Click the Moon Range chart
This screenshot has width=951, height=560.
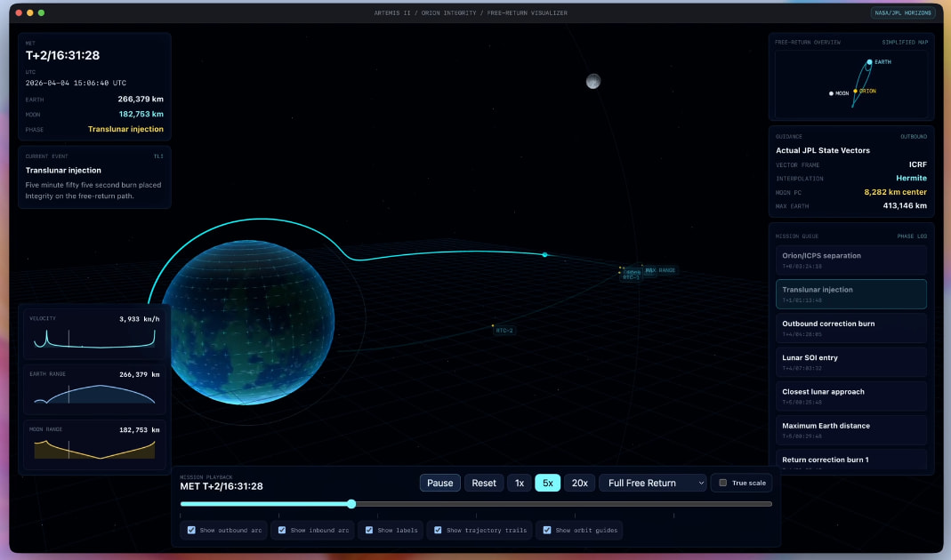coord(94,449)
